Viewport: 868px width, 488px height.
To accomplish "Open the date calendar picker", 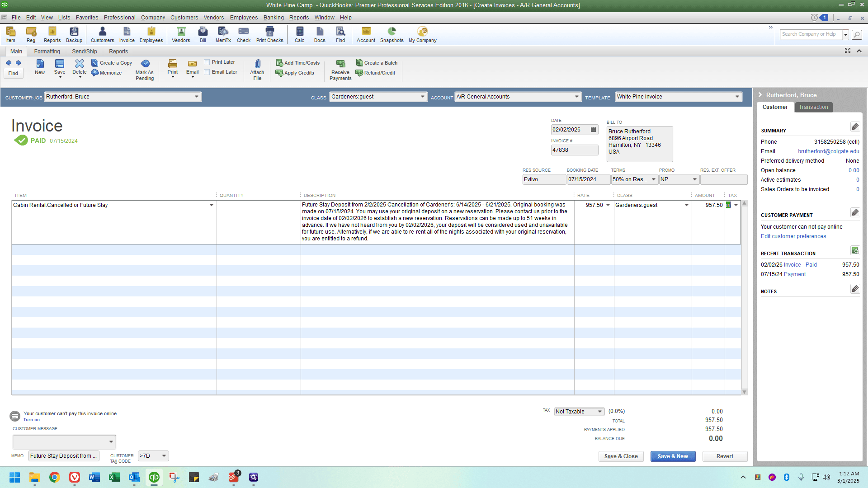I will pos(594,130).
